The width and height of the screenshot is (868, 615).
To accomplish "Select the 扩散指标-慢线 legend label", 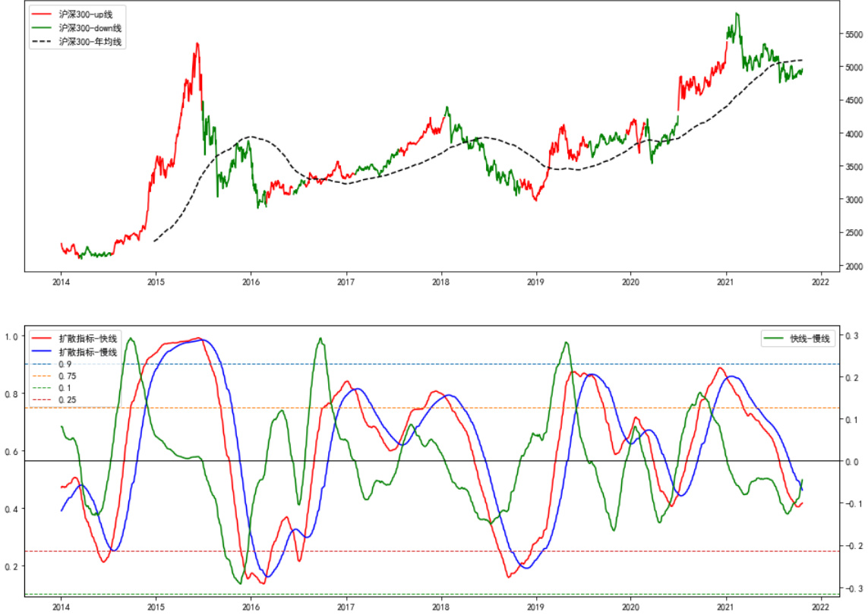I will coord(87,352).
